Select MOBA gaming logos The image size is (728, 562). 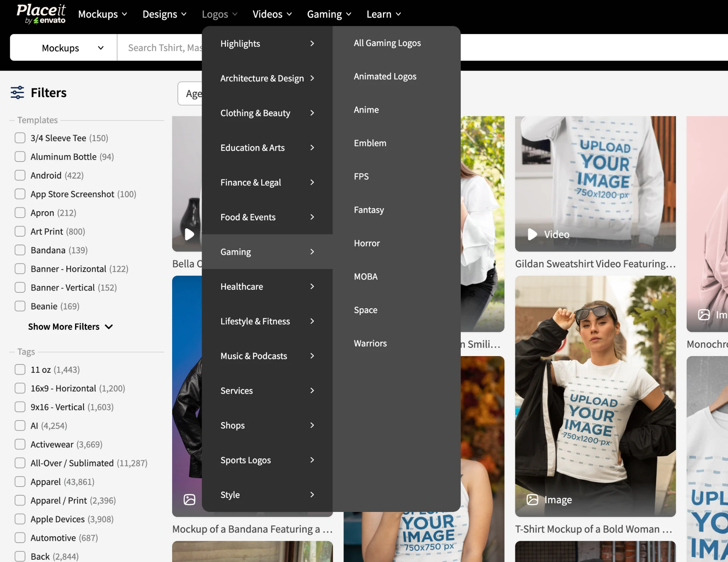coord(366,277)
